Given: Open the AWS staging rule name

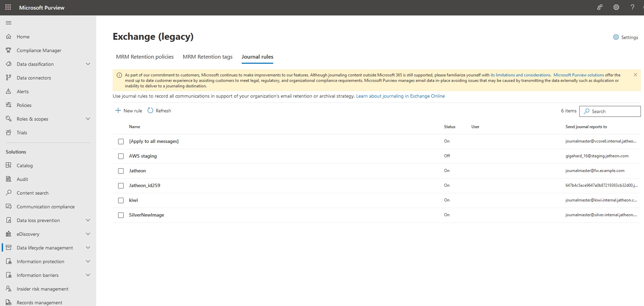Looking at the screenshot, I should [143, 156].
